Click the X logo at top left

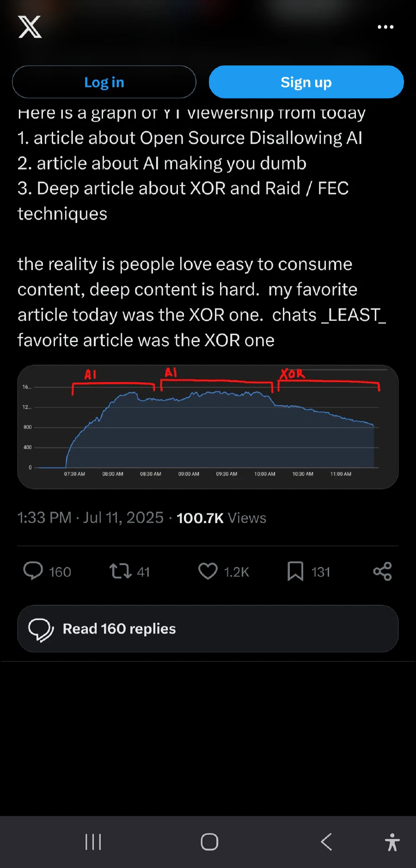coord(30,27)
